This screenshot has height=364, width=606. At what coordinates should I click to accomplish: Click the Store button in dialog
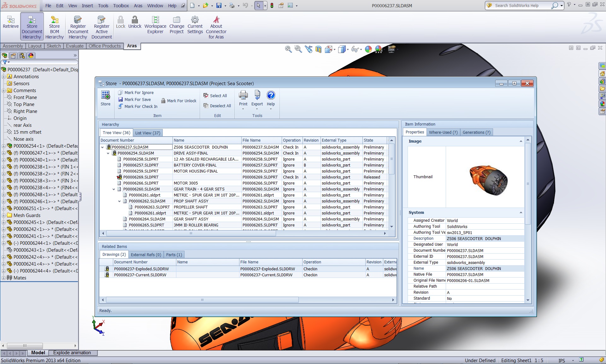105,98
